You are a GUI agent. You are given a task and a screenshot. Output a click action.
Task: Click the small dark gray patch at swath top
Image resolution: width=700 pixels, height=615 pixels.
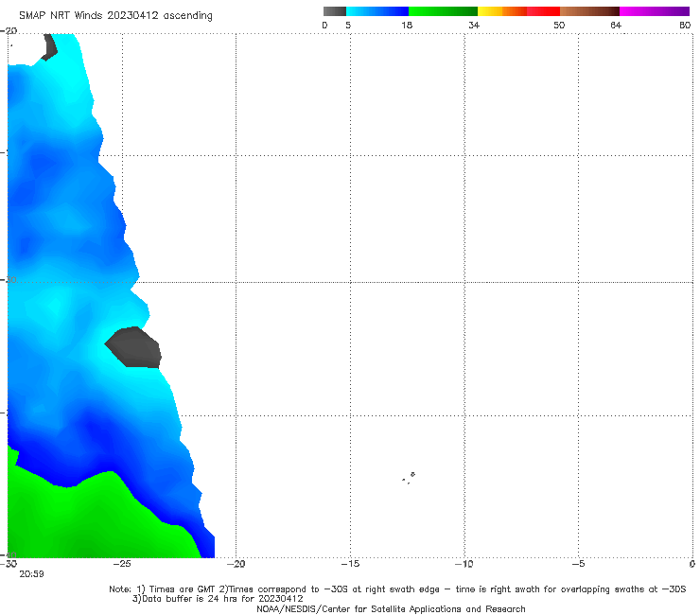click(x=49, y=47)
